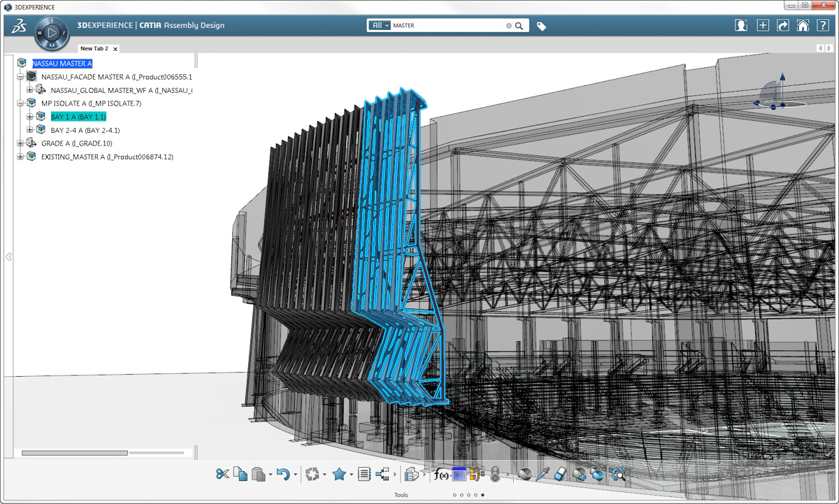
Task: Select the NASSAU MASTER A root node
Action: tap(62, 64)
